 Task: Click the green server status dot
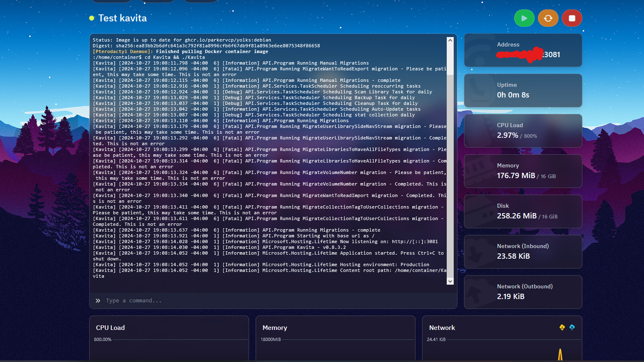pos(92,18)
